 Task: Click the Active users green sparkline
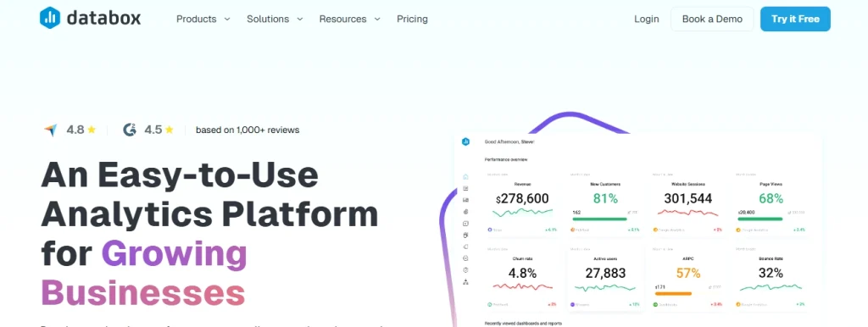605,287
